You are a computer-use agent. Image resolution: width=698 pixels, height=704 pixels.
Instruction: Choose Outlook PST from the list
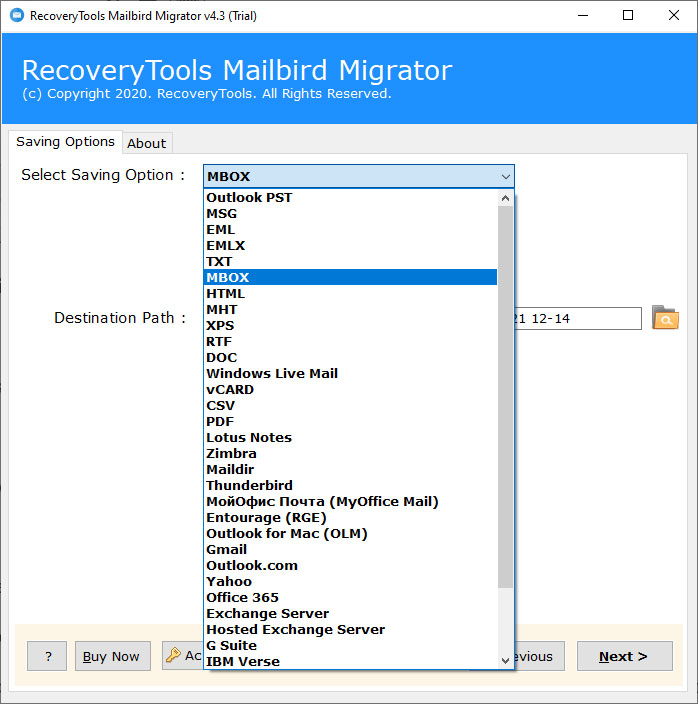350,198
